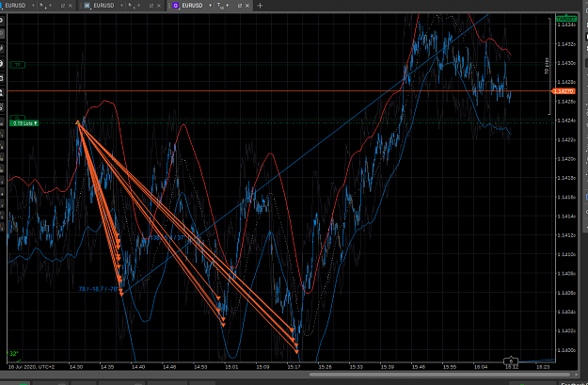Click the orange 1.14270 price tag
This screenshot has width=588, height=385.
pyautogui.click(x=564, y=91)
